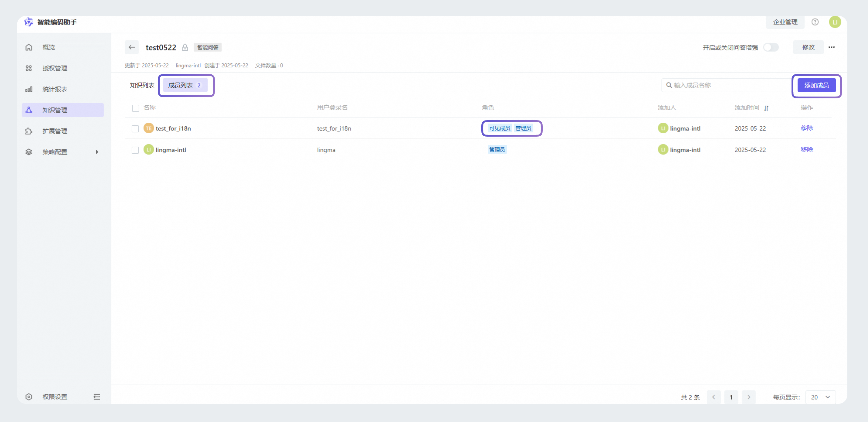This screenshot has width=868, height=422.
Task: Sort by 添加时间 using the sort icon
Action: point(766,108)
